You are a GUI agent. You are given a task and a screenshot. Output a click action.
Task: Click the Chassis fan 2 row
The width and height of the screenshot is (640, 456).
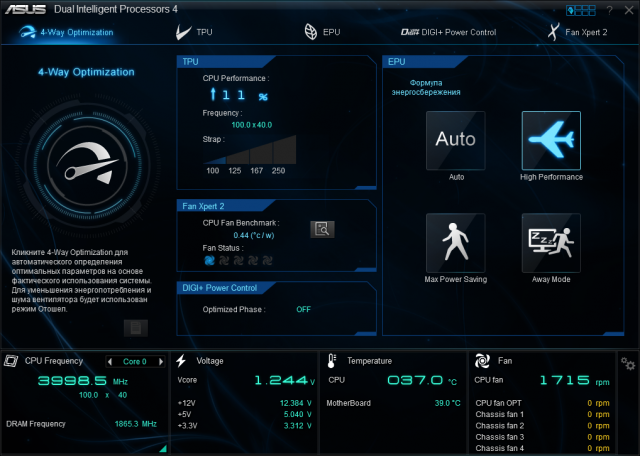pos(542,426)
